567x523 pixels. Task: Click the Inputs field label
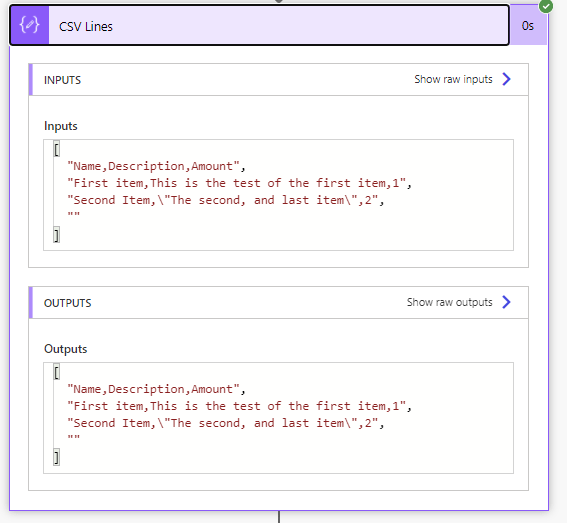pyautogui.click(x=61, y=126)
